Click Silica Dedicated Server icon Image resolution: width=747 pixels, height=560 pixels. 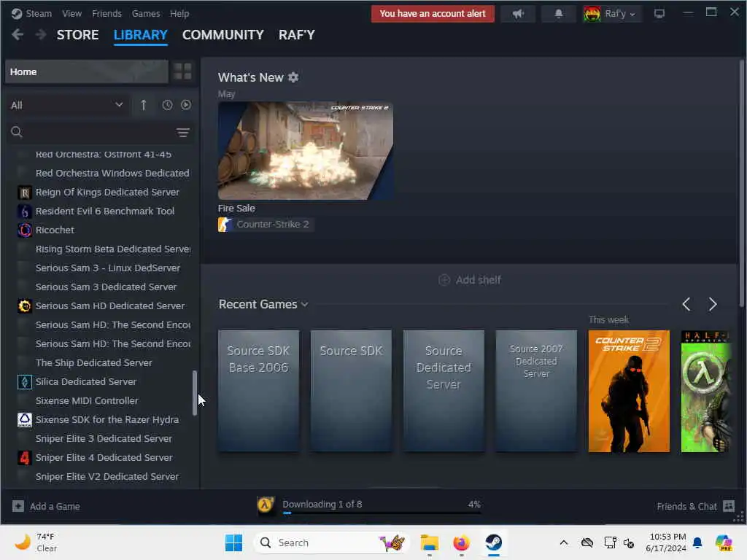click(25, 382)
